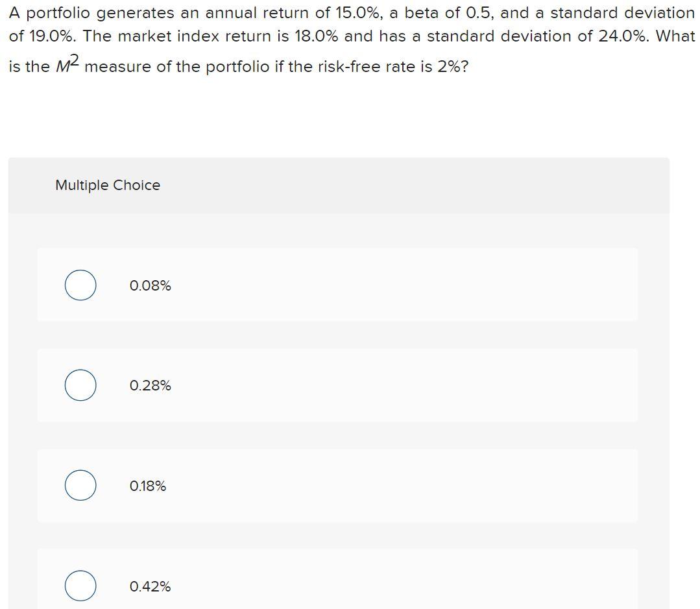Select the 0.08% radio button

[80, 285]
